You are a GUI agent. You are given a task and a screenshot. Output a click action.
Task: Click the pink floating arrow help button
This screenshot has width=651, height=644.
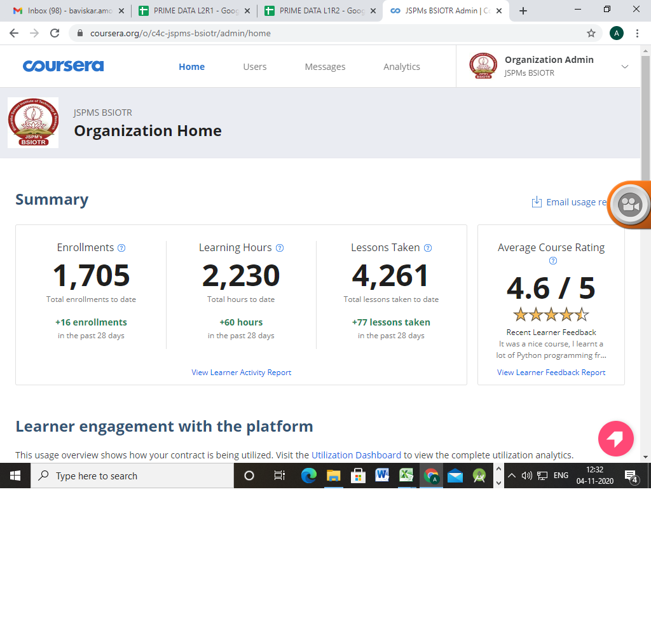(615, 439)
